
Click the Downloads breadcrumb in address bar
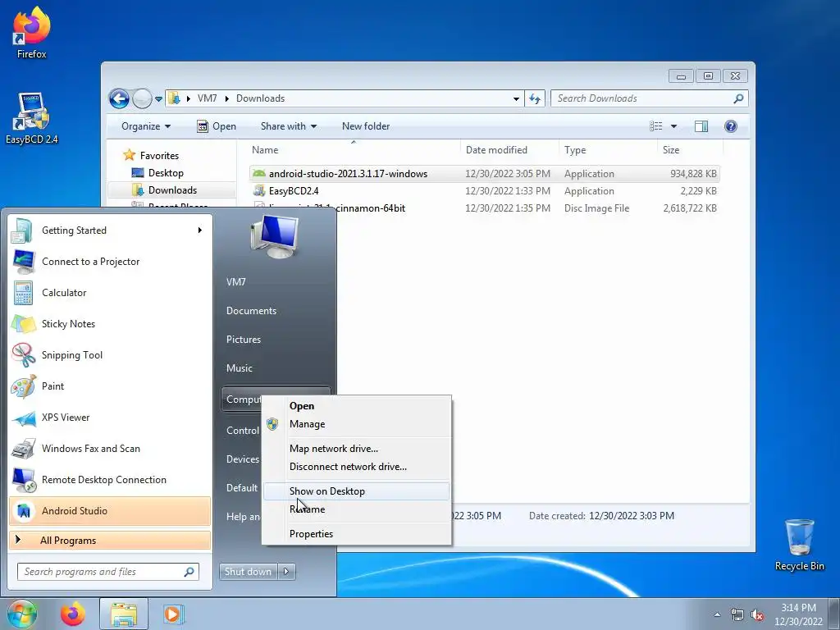pos(260,98)
